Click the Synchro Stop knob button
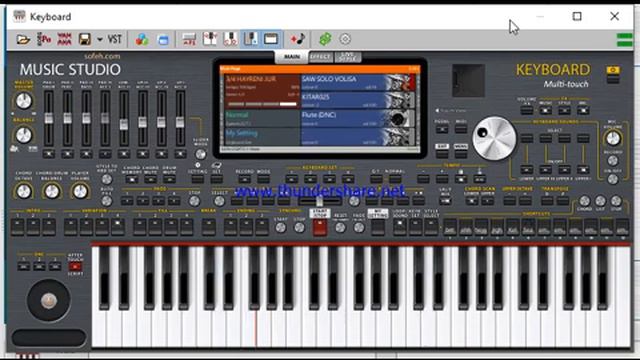640x360 pixels. click(x=299, y=228)
